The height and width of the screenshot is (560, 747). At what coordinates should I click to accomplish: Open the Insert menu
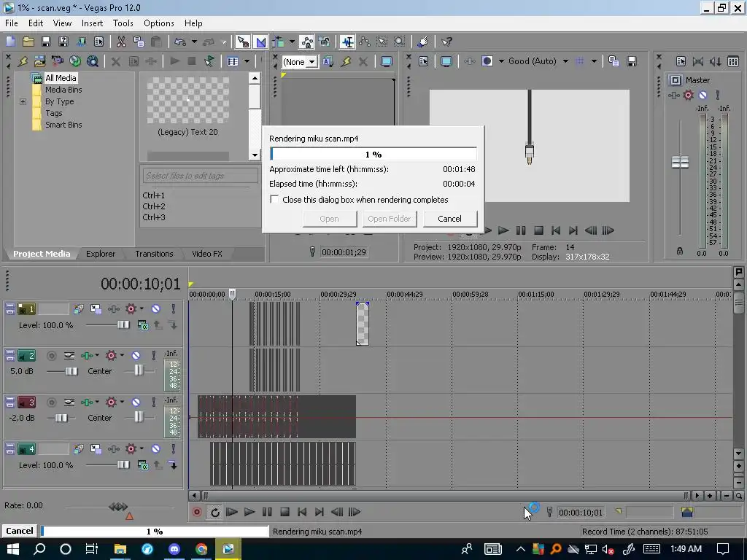tap(92, 23)
